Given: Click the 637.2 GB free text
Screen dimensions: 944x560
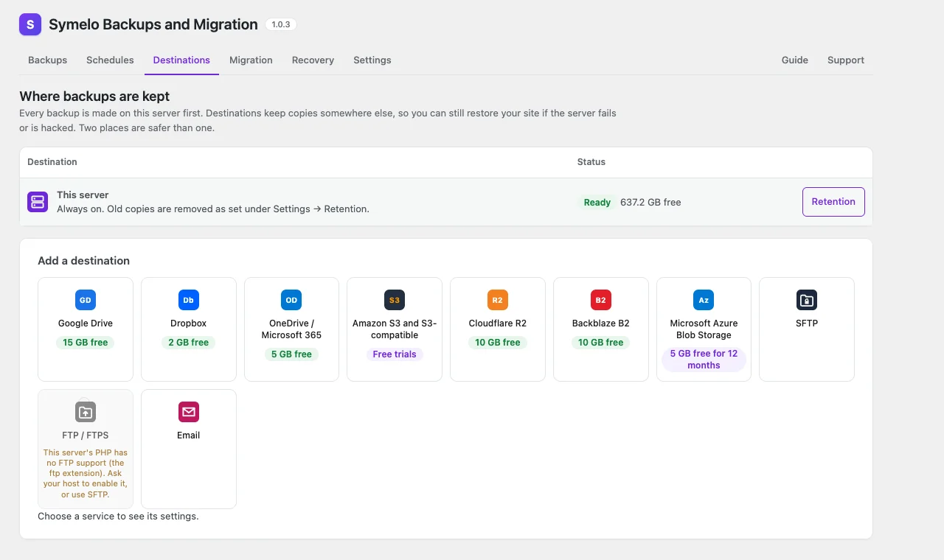Looking at the screenshot, I should pos(650,202).
